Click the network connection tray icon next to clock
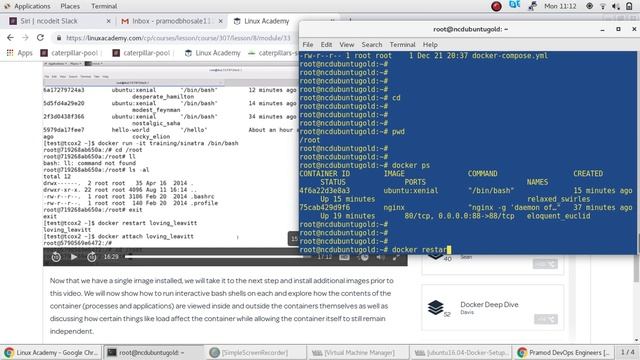Screen dimensions: 640x360 coord(532,6)
